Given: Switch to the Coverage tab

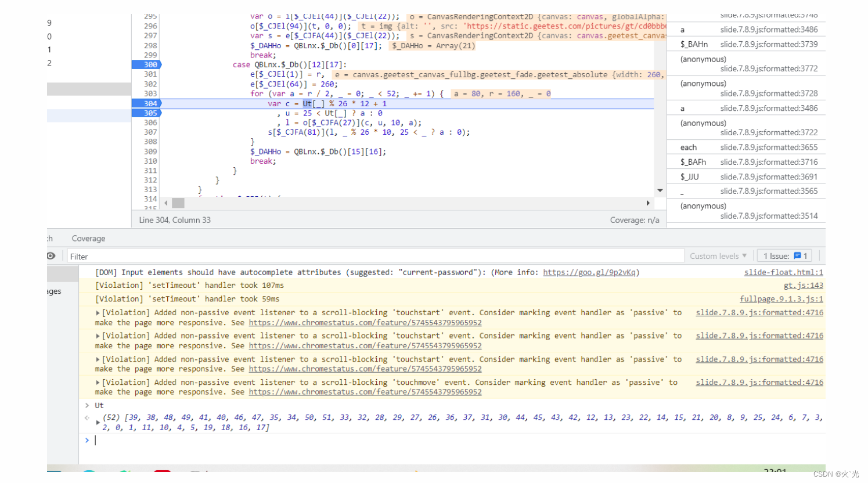Looking at the screenshot, I should [x=88, y=239].
